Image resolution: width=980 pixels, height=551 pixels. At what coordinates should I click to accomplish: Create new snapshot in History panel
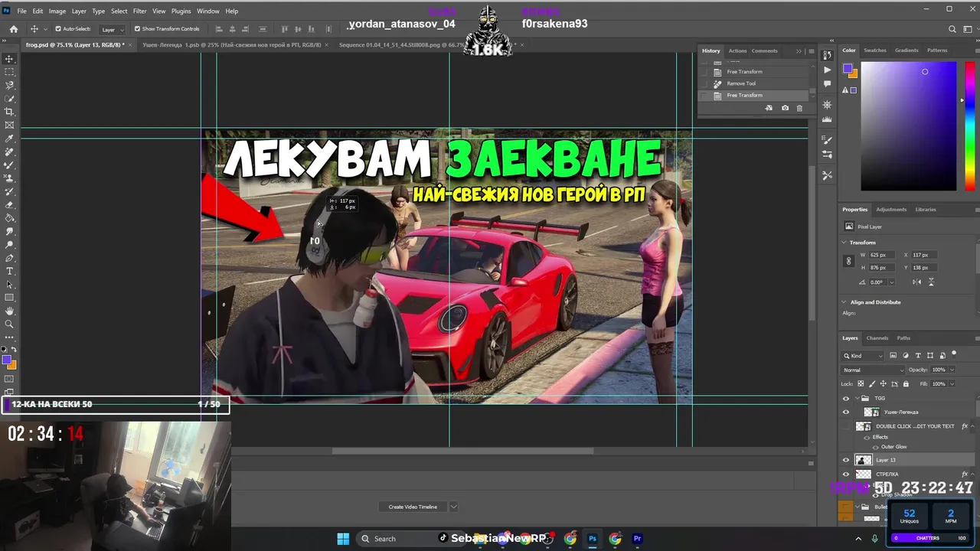(x=785, y=108)
